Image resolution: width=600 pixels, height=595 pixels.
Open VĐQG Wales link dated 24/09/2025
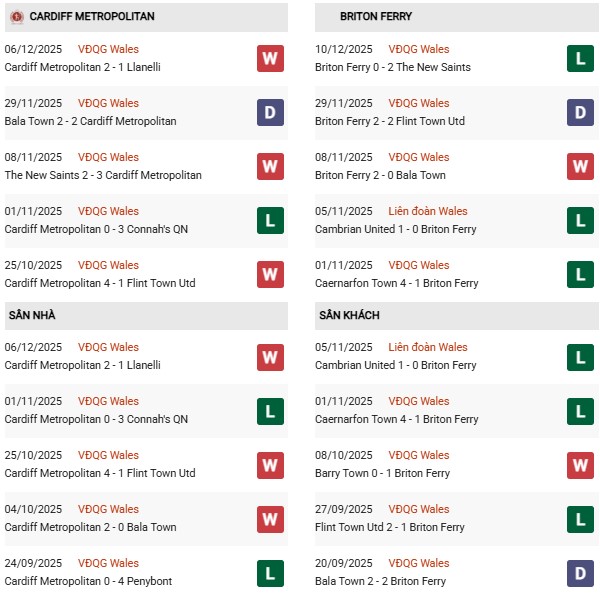pos(108,563)
